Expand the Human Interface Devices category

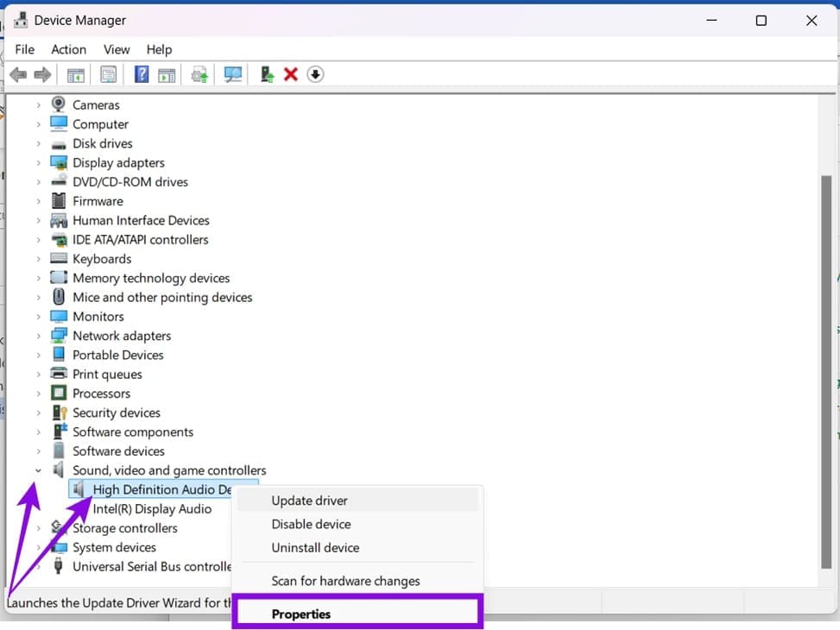click(x=38, y=220)
